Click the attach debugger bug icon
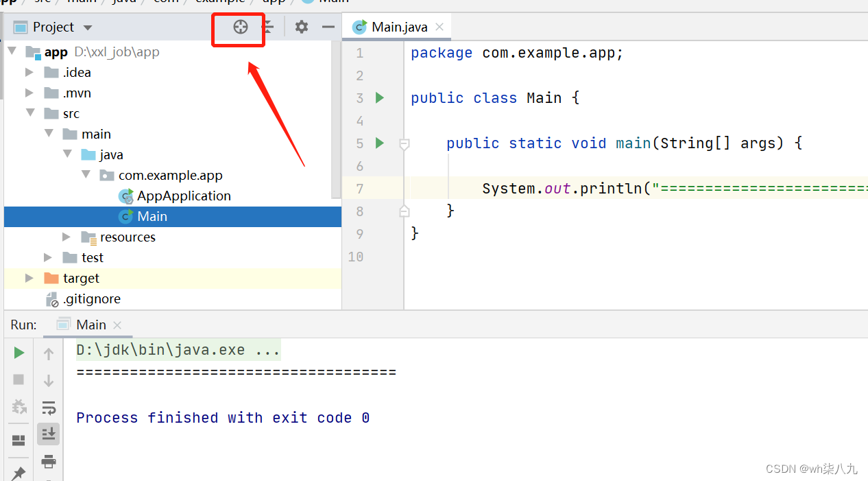Screen dimensions: 868x481 19,407
